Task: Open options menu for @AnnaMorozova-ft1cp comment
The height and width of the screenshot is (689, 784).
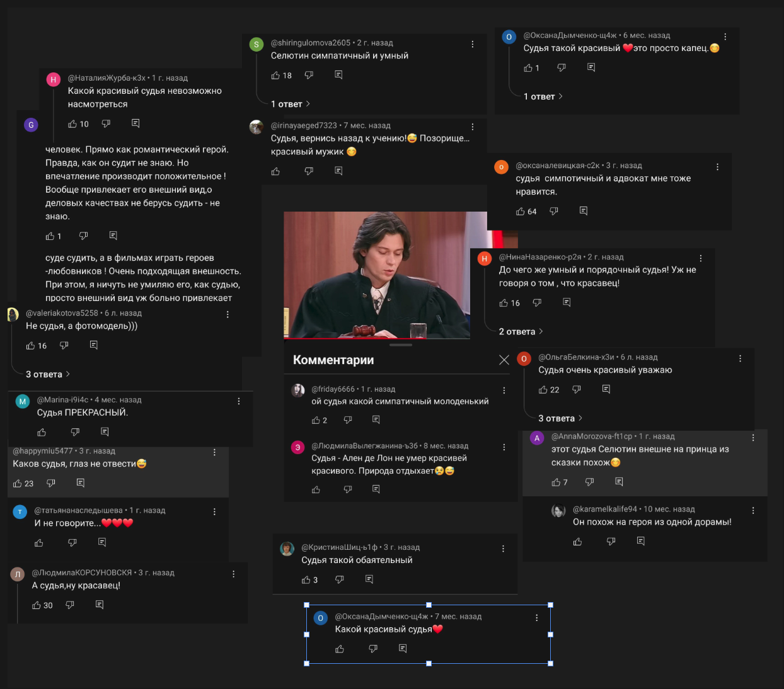Action: point(753,437)
